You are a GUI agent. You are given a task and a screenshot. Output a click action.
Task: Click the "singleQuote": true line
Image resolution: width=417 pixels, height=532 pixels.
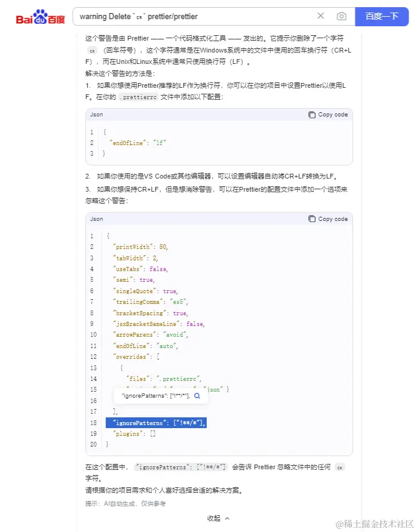tap(145, 291)
